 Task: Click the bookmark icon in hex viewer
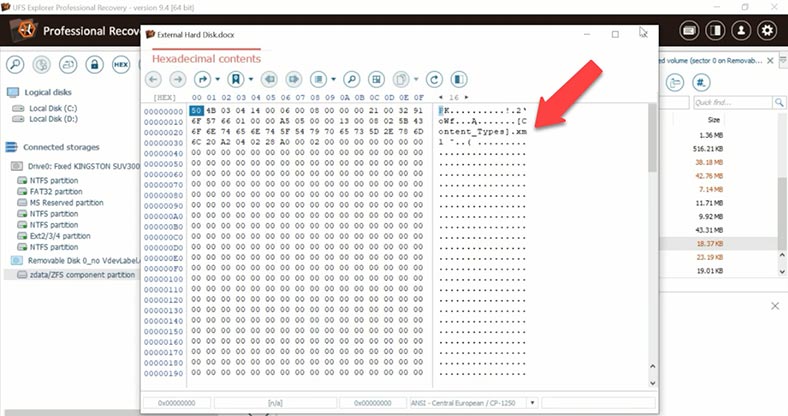(236, 79)
